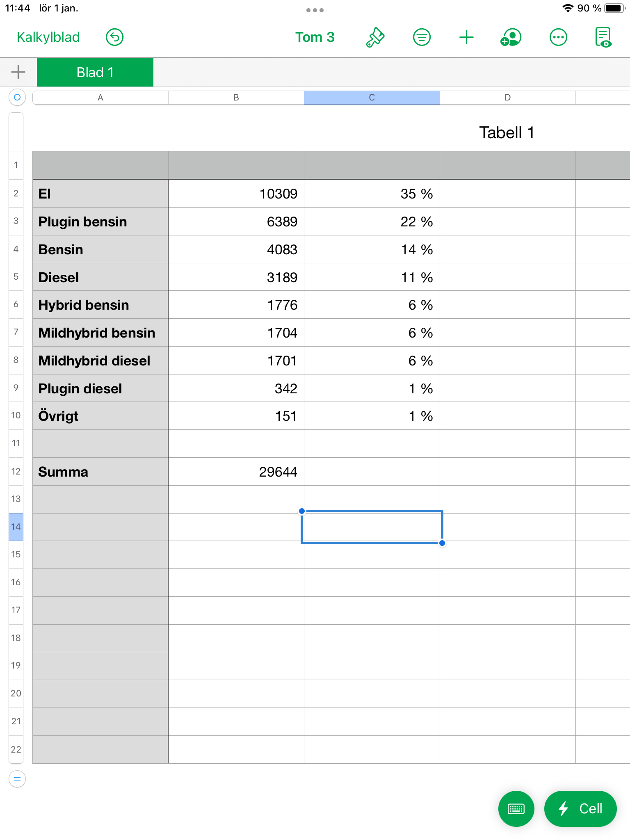The image size is (630, 840).
Task: Open document name Tom 3
Action: [x=315, y=37]
